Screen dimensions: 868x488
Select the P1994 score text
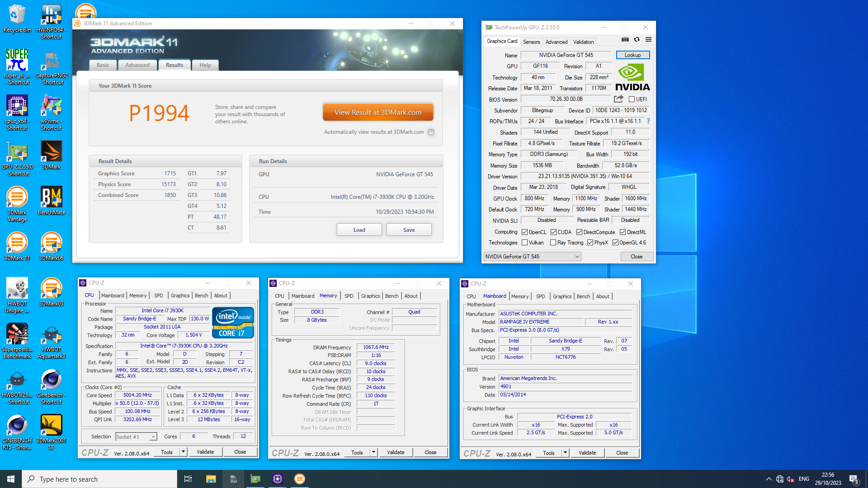point(159,113)
